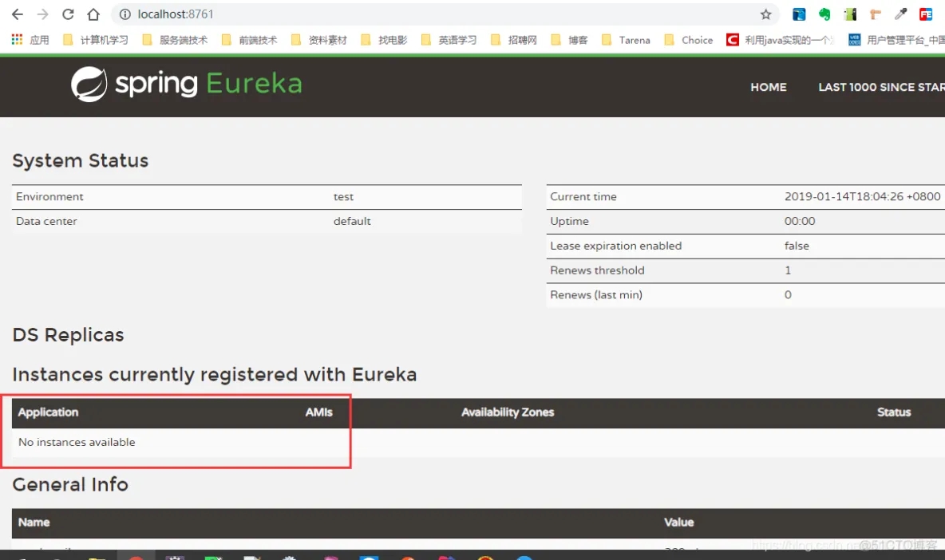Viewport: 945px width, 560px height.
Task: Click the green and black extension icon
Action: coord(850,14)
